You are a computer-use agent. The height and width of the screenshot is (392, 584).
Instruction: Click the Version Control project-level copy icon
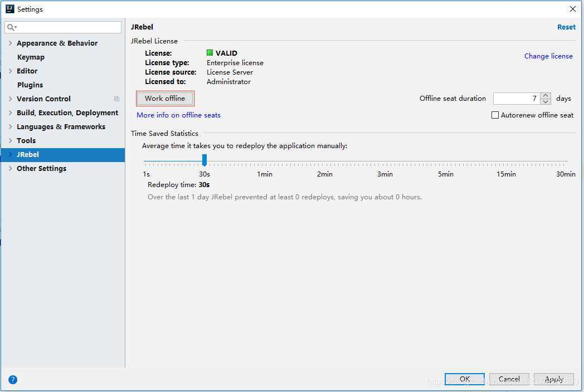click(x=116, y=99)
